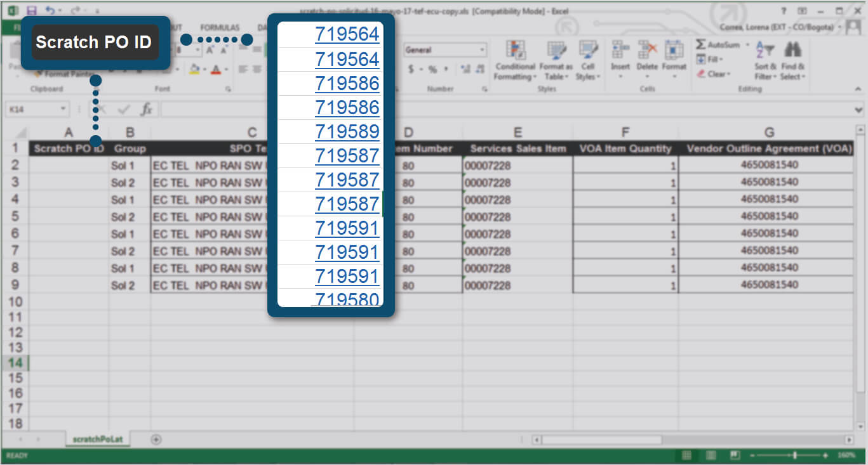The width and height of the screenshot is (868, 465).
Task: Save the workbook from Quick Access Toolbar
Action: coord(32,11)
